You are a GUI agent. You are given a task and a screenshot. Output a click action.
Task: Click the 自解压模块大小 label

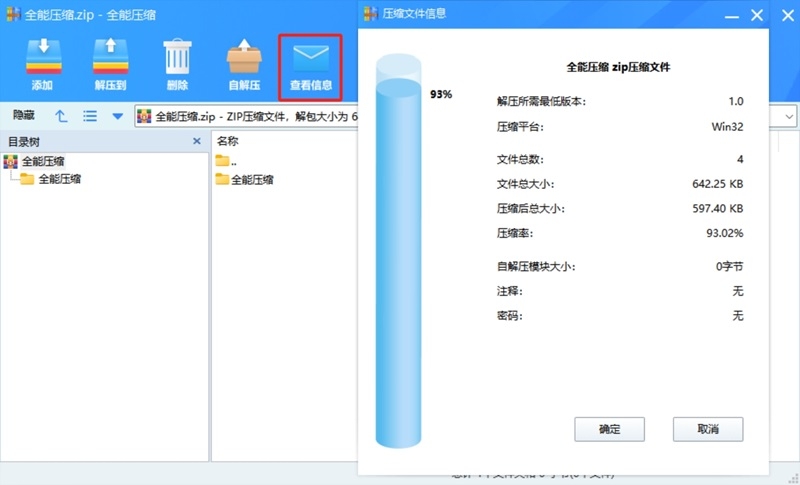(x=536, y=267)
